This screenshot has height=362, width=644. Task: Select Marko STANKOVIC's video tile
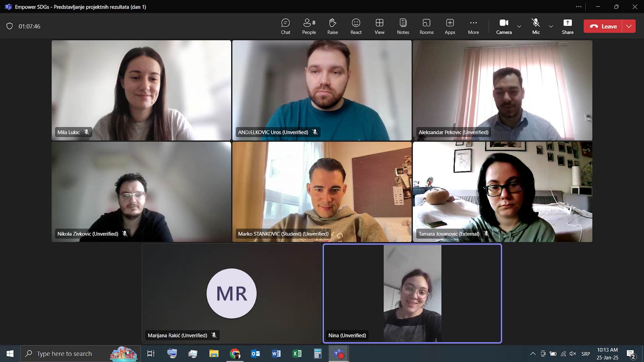[322, 192]
